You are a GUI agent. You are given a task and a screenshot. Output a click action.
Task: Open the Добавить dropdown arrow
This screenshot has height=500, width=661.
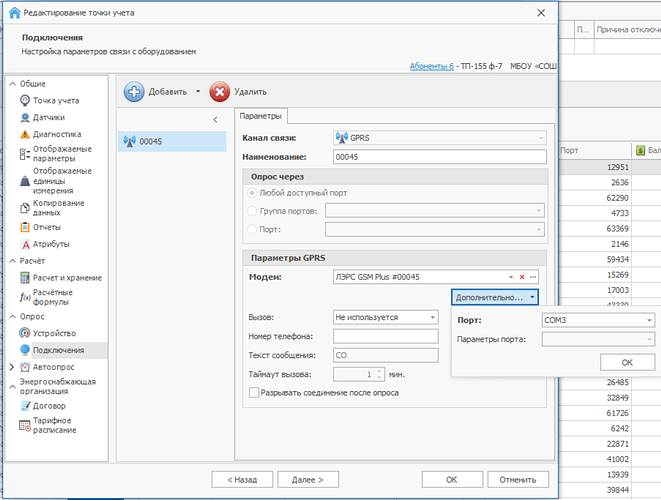198,91
